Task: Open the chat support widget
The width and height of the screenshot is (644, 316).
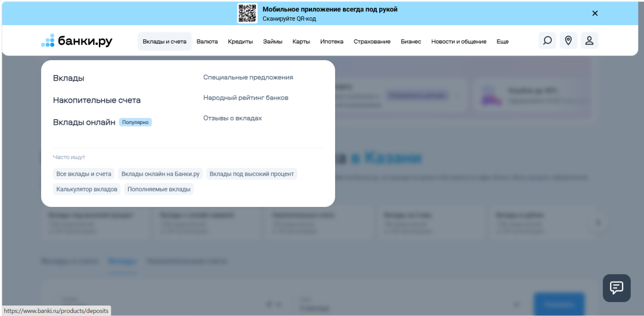Action: (616, 288)
